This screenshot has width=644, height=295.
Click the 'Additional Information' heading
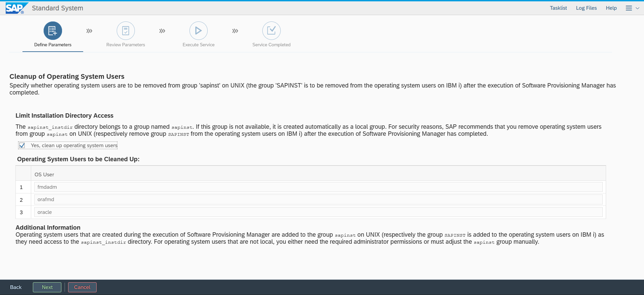[x=48, y=228]
